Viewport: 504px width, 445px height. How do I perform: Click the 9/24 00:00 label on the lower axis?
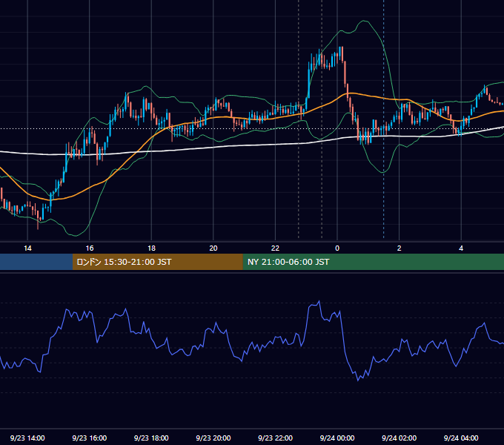337,438
